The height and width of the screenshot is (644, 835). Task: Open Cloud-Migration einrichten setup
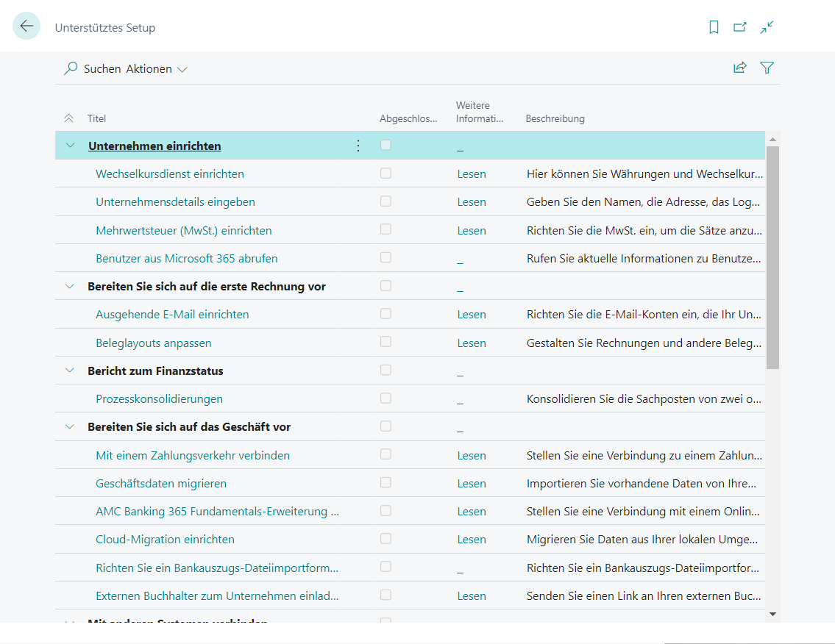tap(165, 540)
